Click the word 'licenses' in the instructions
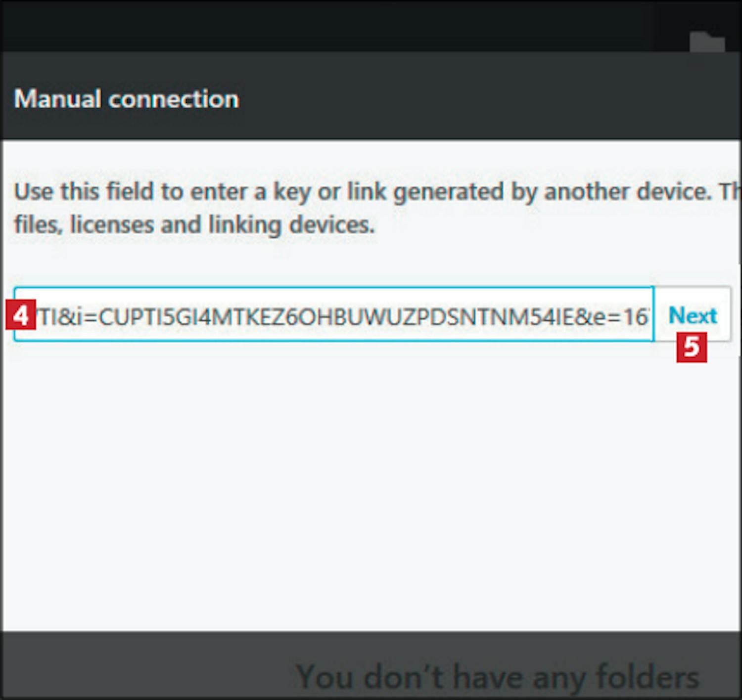742x700 pixels. tap(112, 225)
